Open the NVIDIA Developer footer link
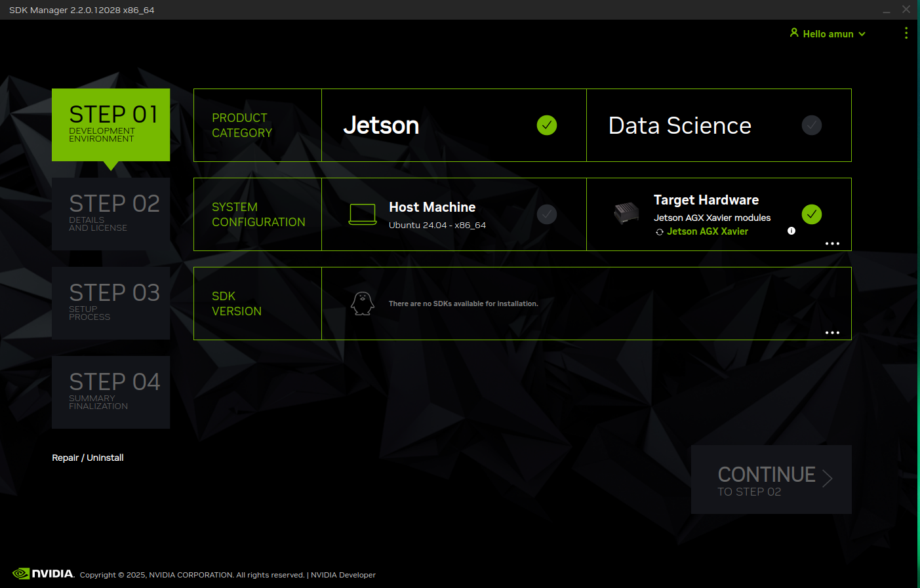 (x=343, y=575)
